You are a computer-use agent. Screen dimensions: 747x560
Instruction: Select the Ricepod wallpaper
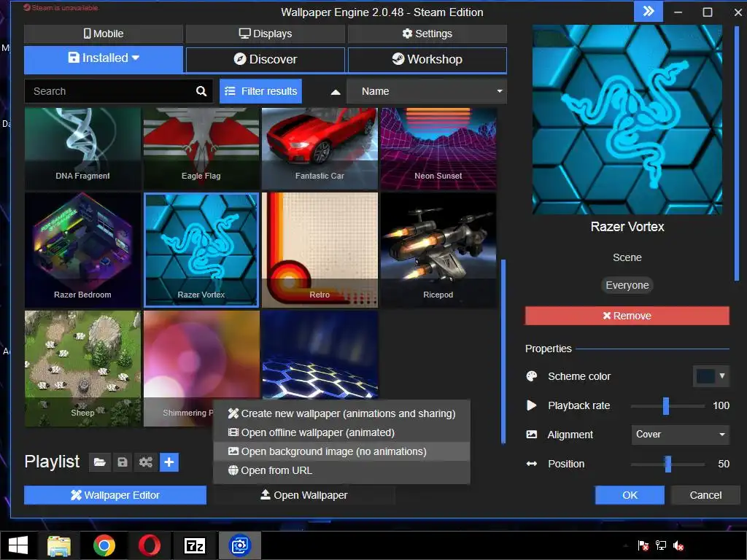[438, 250]
